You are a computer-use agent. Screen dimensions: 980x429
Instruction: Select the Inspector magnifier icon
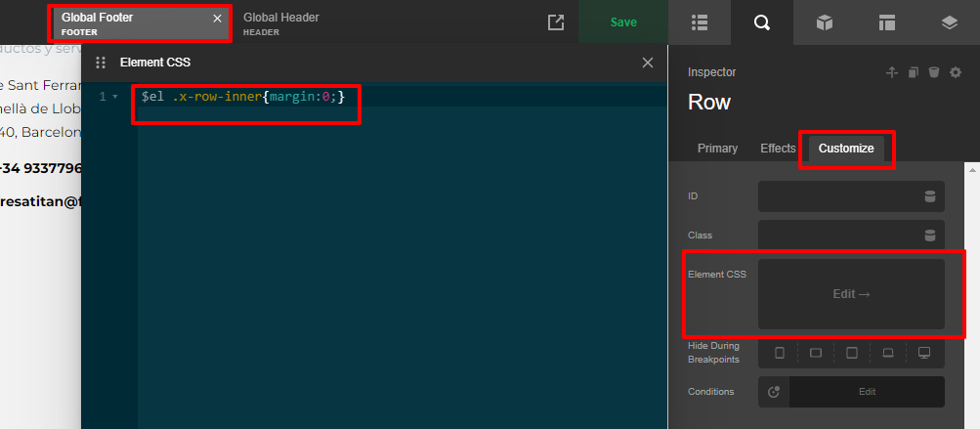761,22
